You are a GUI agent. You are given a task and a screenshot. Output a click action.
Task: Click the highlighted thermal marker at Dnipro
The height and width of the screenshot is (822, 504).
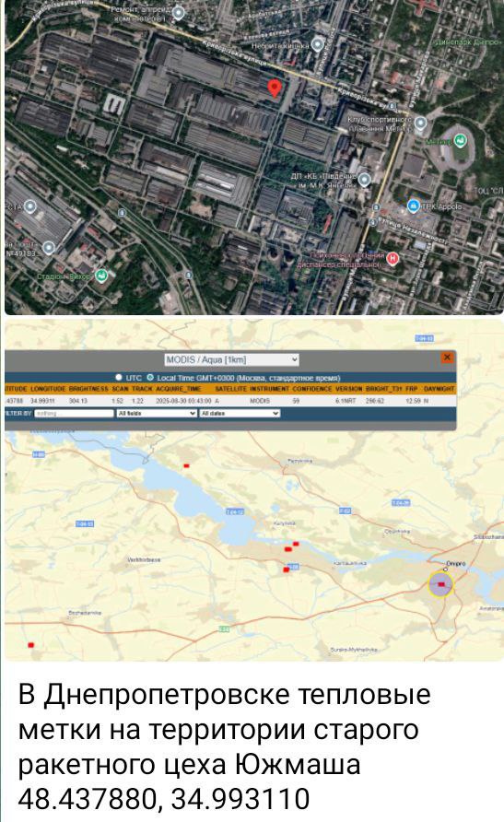point(440,584)
